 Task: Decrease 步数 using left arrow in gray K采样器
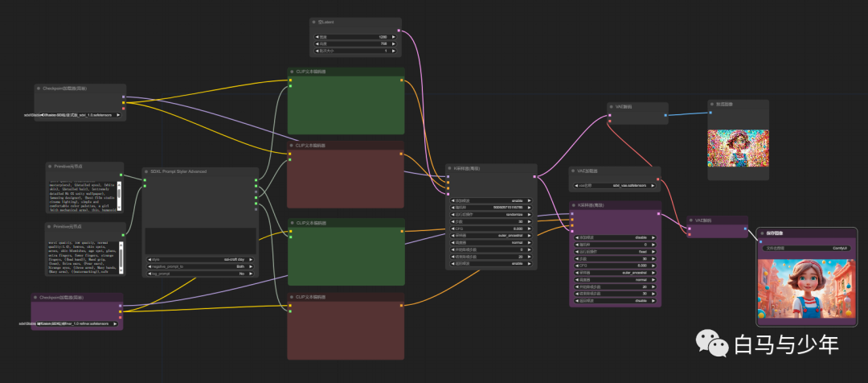[452, 221]
